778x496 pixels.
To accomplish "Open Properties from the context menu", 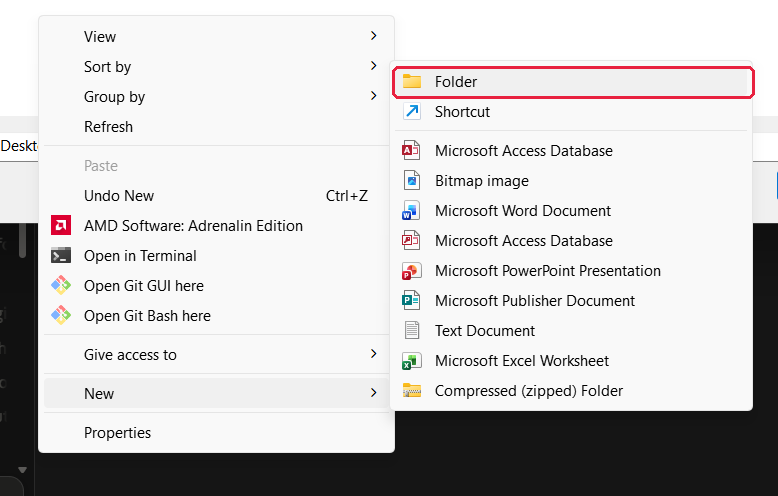I will click(x=216, y=433).
